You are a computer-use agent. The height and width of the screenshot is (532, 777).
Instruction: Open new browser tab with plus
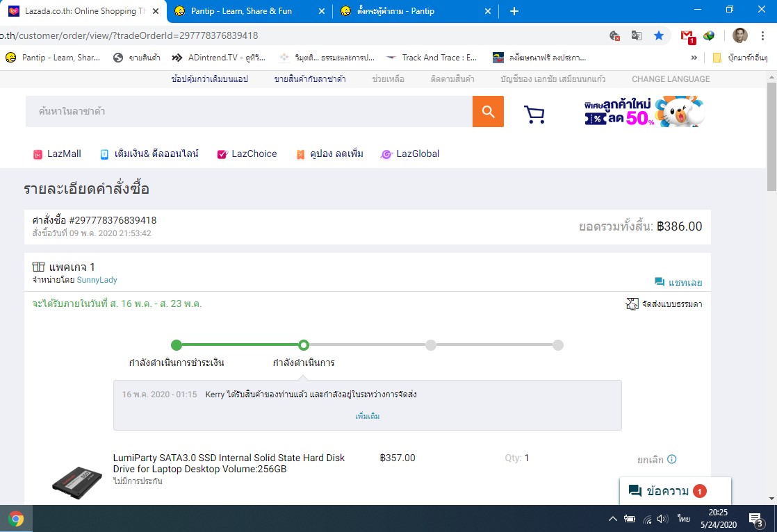click(x=514, y=11)
